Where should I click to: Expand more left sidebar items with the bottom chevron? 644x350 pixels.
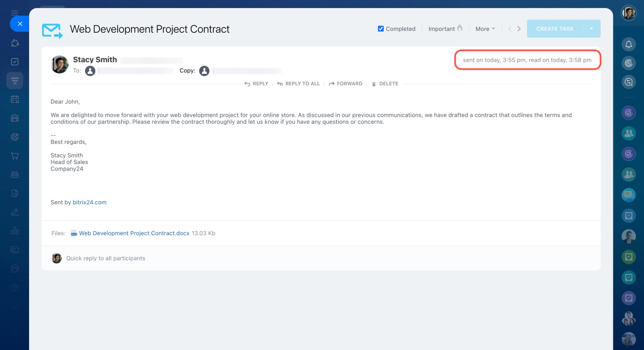pyautogui.click(x=15, y=307)
